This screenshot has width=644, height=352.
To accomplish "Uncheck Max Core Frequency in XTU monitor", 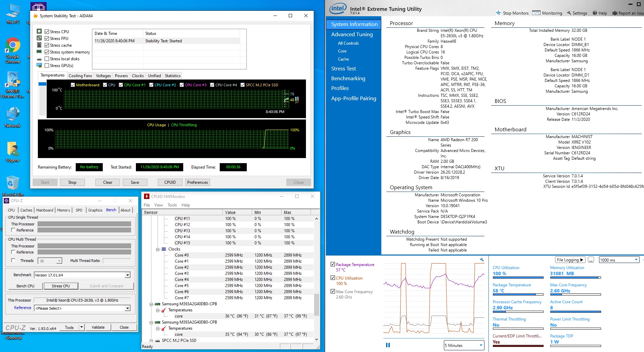I will pyautogui.click(x=333, y=291).
